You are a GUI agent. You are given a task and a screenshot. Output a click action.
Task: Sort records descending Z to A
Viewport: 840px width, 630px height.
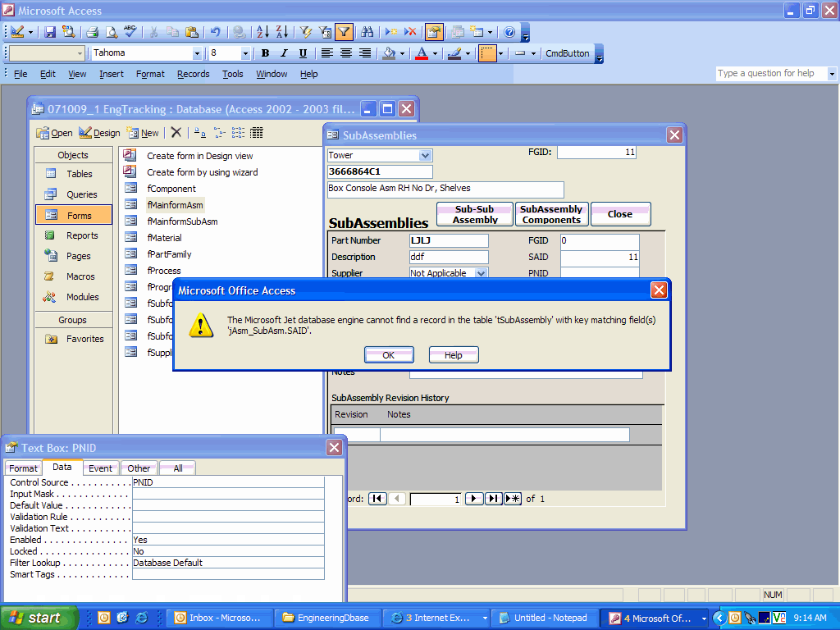click(x=282, y=32)
